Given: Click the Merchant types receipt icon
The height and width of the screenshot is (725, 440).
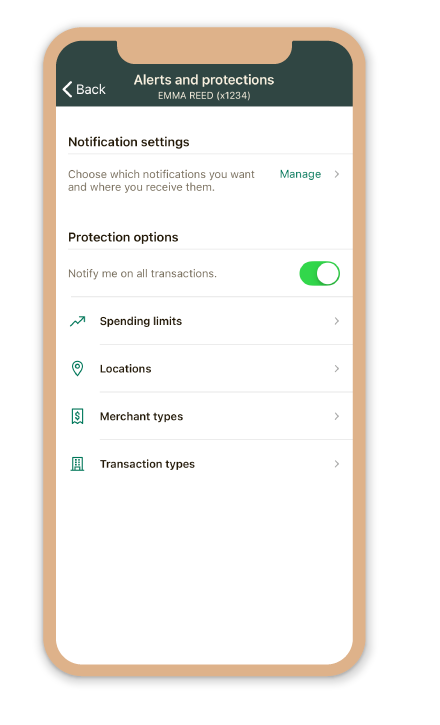Looking at the screenshot, I should coord(77,416).
